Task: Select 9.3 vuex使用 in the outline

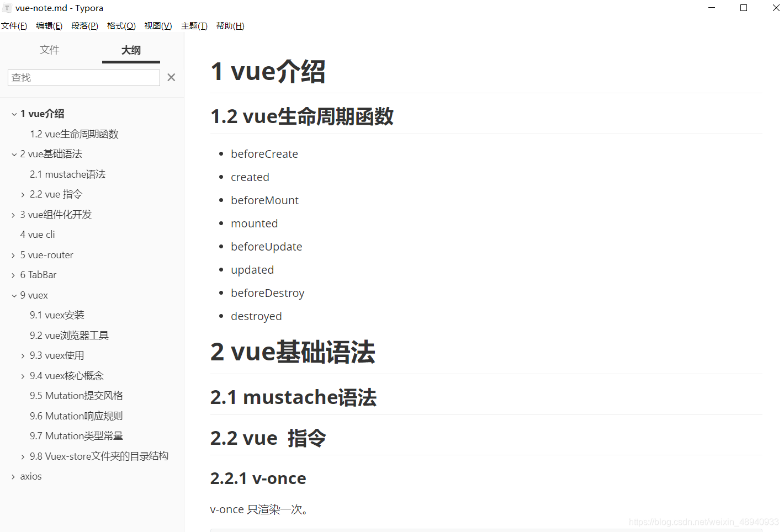Action: point(57,355)
